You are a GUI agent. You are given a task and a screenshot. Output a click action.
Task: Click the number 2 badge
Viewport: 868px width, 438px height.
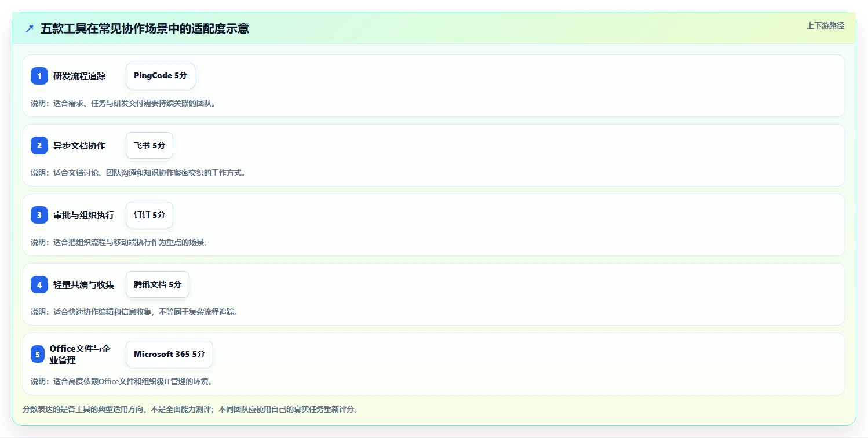click(x=39, y=145)
